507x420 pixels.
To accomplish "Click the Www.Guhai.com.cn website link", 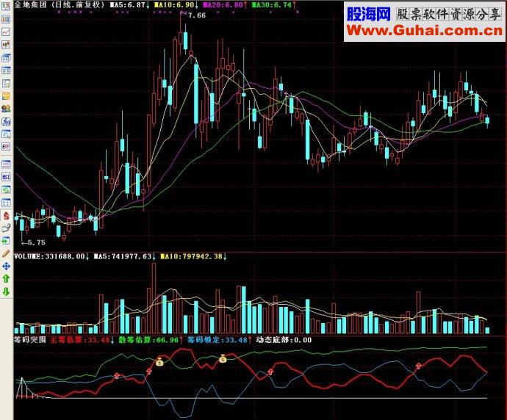I will click(425, 31).
